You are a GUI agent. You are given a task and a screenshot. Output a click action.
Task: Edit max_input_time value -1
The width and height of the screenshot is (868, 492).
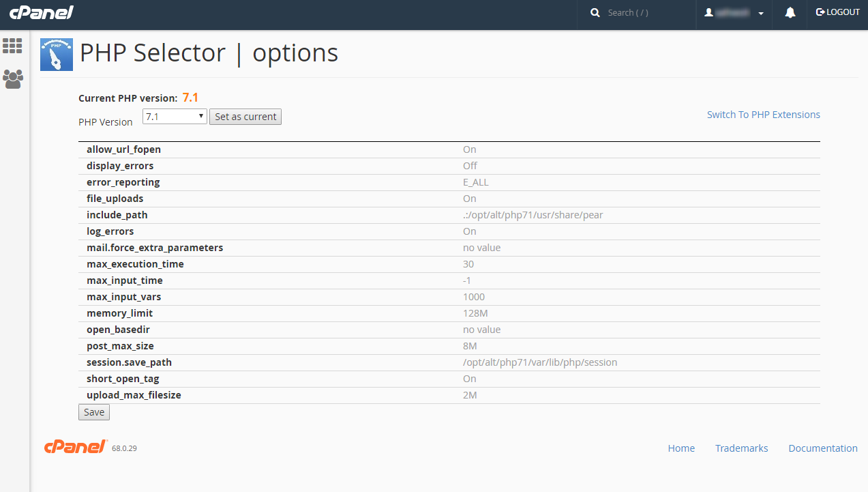tap(467, 280)
